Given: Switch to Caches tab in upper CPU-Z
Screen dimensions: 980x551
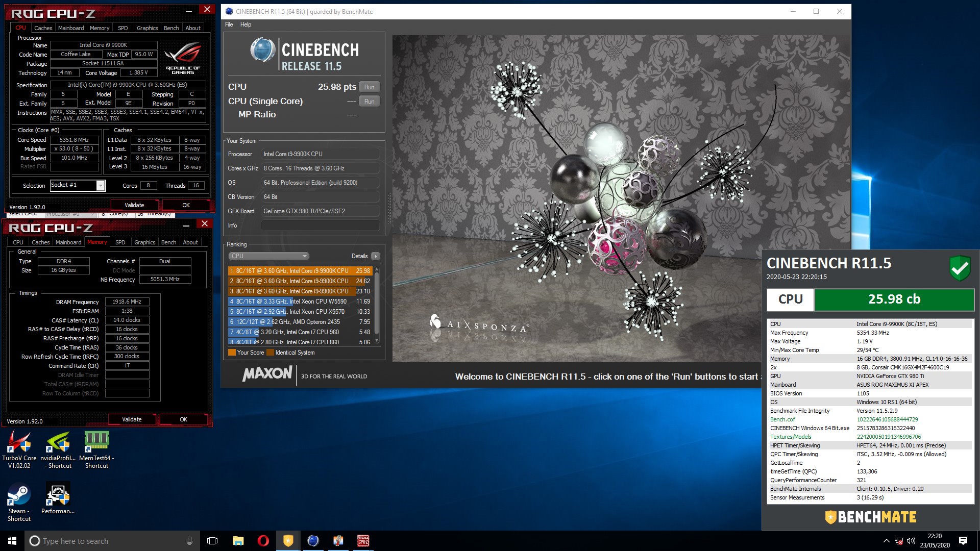Looking at the screenshot, I should (43, 28).
